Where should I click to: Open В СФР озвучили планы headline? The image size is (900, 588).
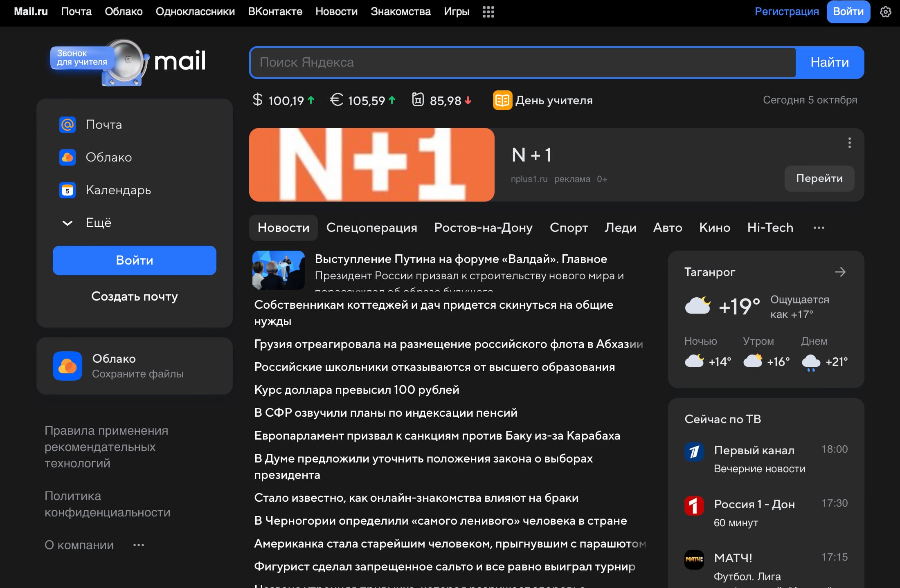(386, 413)
